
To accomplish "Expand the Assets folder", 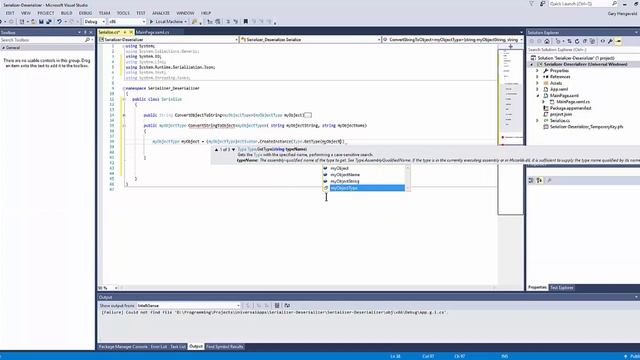I will [x=538, y=83].
